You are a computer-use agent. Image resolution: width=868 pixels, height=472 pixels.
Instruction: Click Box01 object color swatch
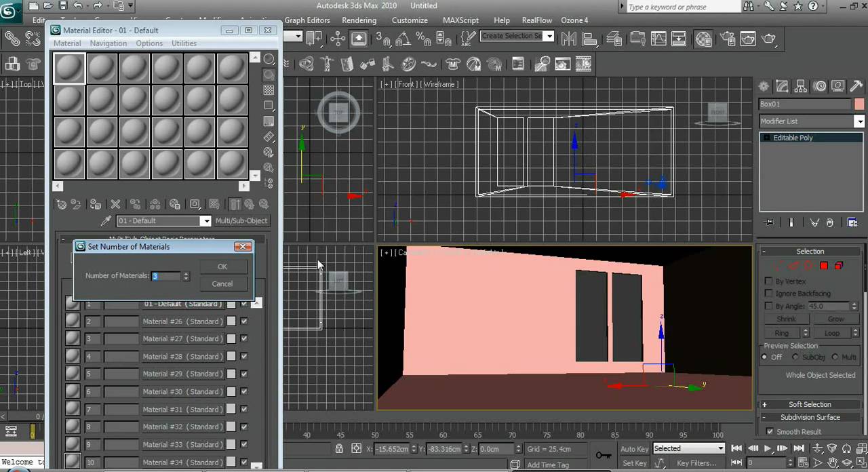point(859,104)
